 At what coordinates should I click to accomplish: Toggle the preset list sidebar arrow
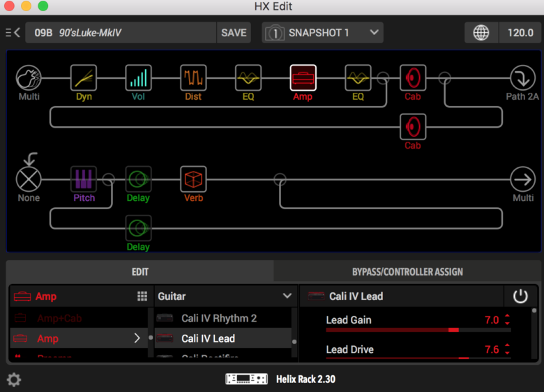click(13, 33)
